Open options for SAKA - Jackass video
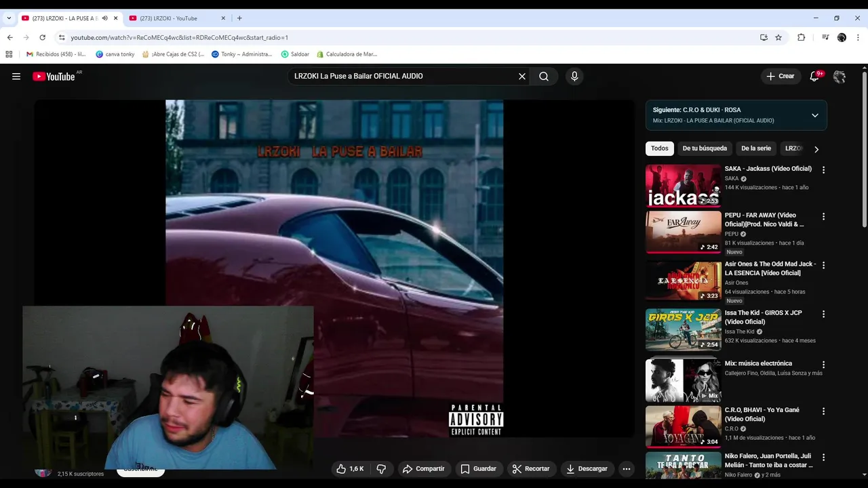 (823, 170)
